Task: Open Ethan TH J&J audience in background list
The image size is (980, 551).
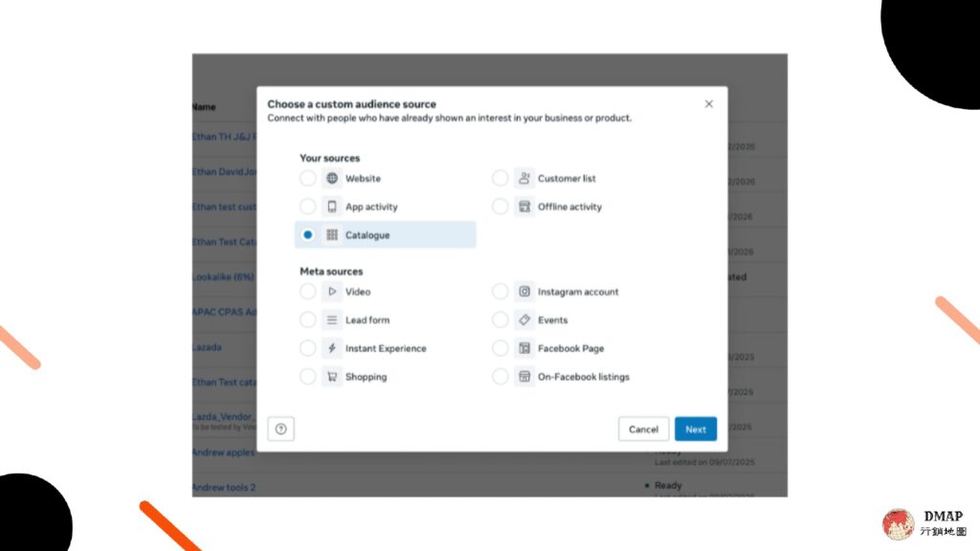Action: (224, 137)
